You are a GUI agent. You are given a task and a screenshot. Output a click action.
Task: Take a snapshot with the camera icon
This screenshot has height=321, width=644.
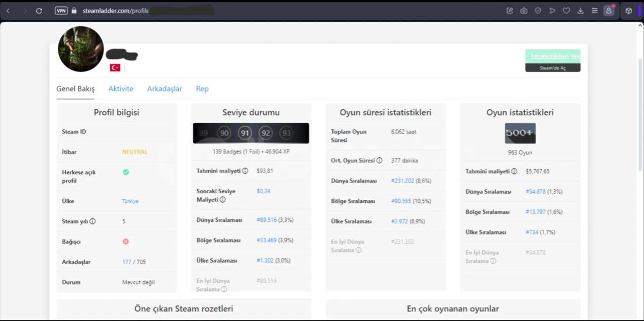tap(524, 11)
